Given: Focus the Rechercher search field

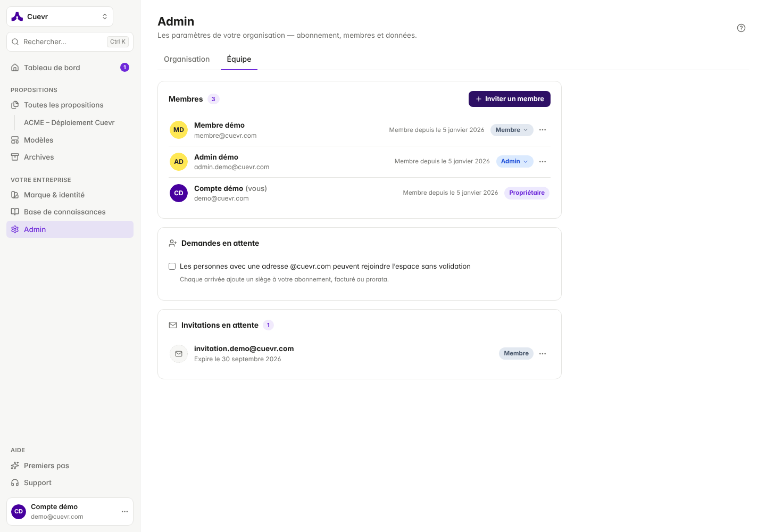Looking at the screenshot, I should click(x=70, y=41).
